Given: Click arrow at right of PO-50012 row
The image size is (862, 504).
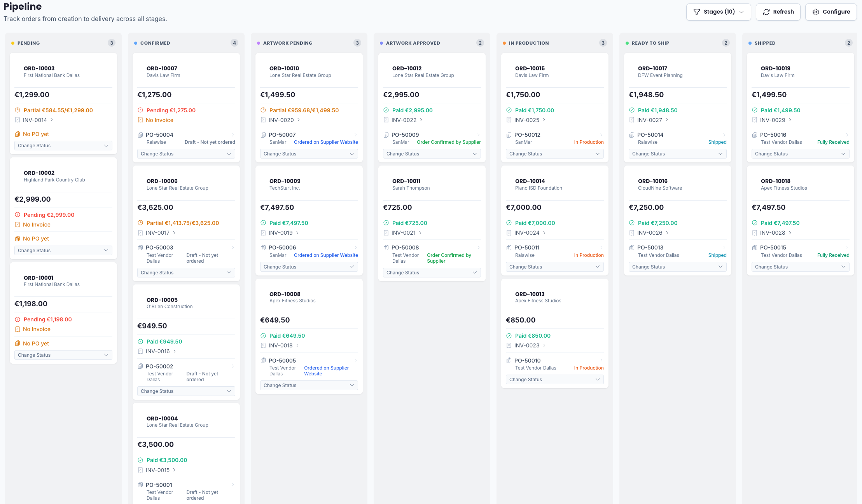Looking at the screenshot, I should (x=601, y=135).
